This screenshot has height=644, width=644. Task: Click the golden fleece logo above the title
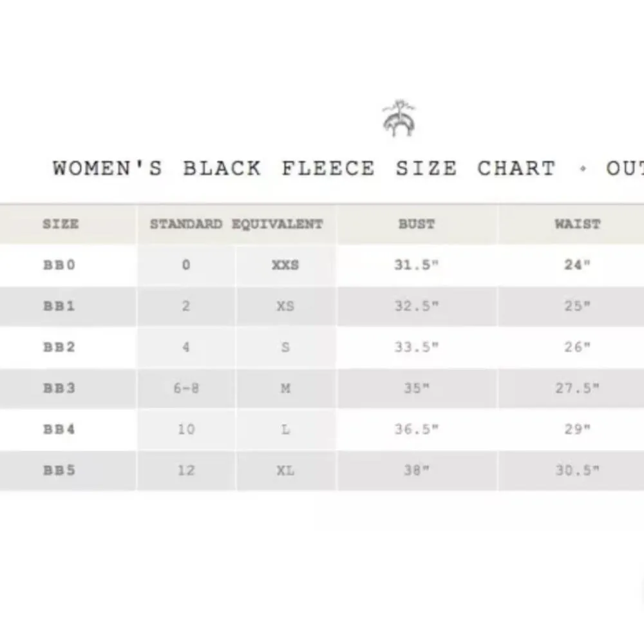[x=399, y=118]
